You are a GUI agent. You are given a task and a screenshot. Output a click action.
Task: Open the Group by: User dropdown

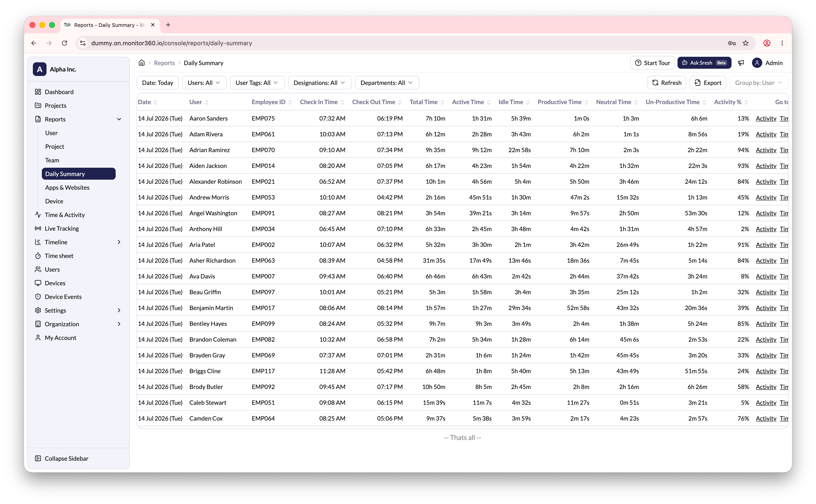[759, 83]
